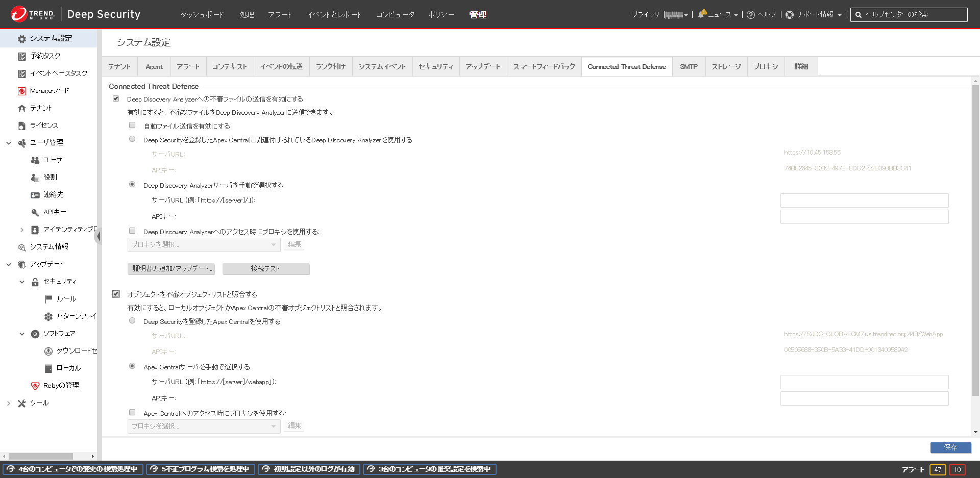Select the ライセンス document icon

point(21,125)
